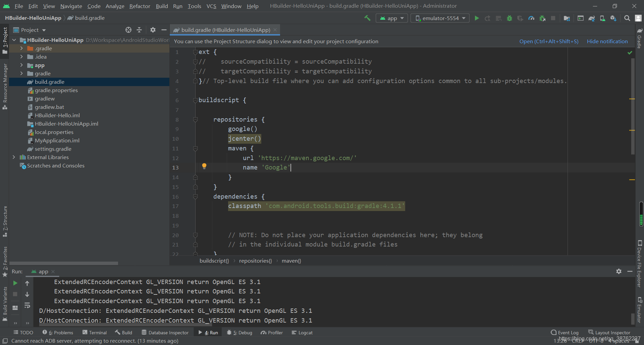This screenshot has height=345, width=644.
Task: Open the Terminal tool window
Action: [x=95, y=333]
